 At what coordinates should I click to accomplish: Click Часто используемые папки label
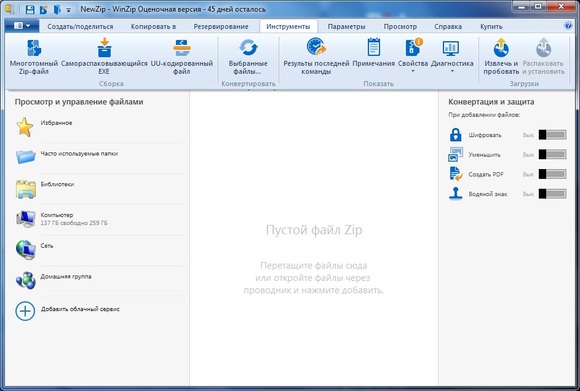(x=79, y=154)
